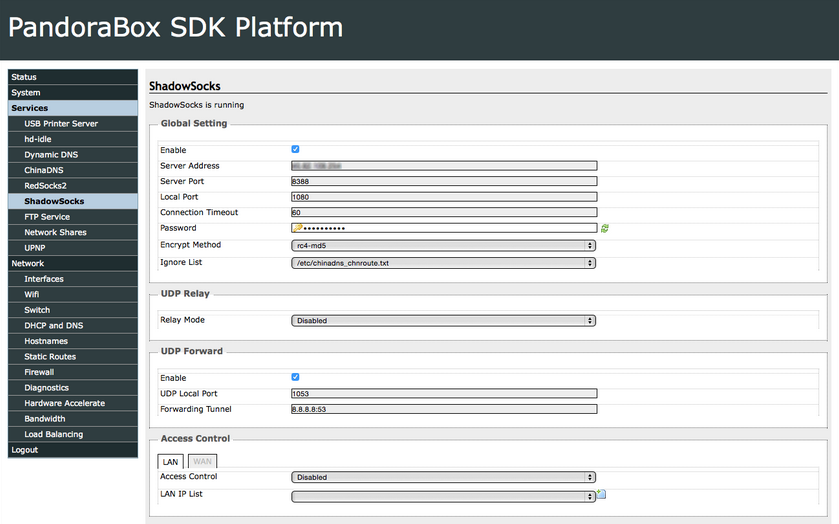This screenshot has height=524, width=839.
Task: Click the Server Port input field
Action: pyautogui.click(x=444, y=181)
